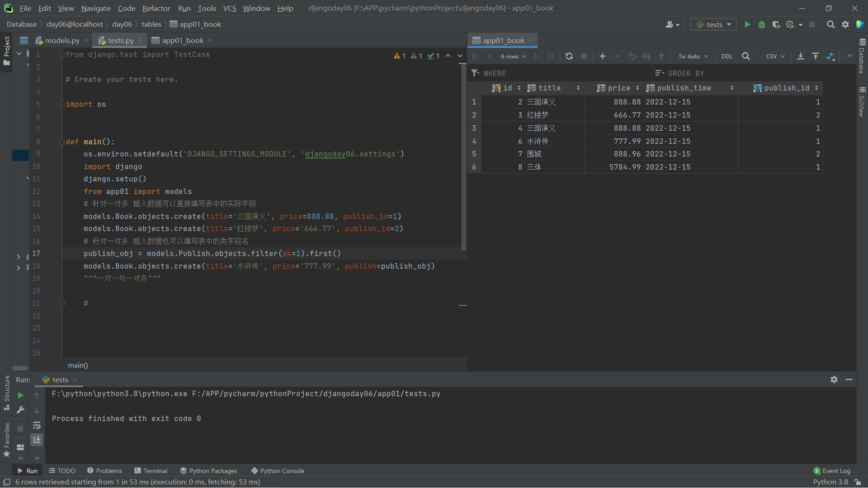Switch to the models.py editor tab

62,40
